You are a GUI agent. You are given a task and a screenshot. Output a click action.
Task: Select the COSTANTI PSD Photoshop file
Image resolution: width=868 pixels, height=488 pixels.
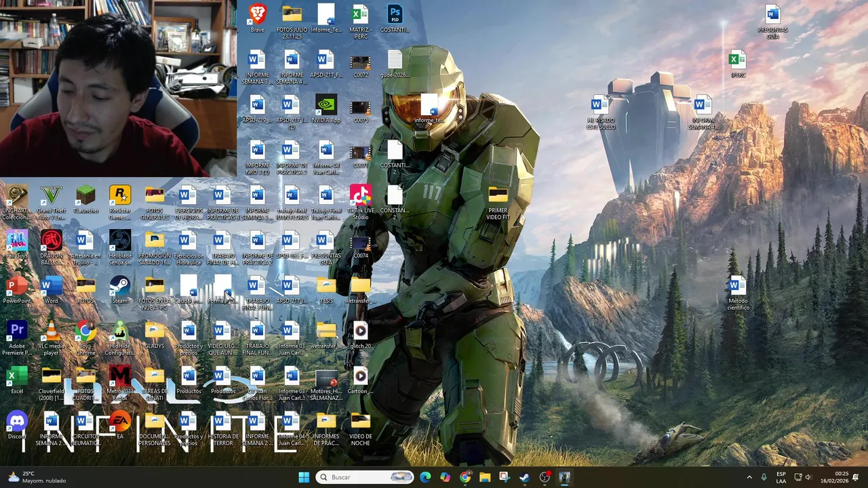pyautogui.click(x=395, y=18)
